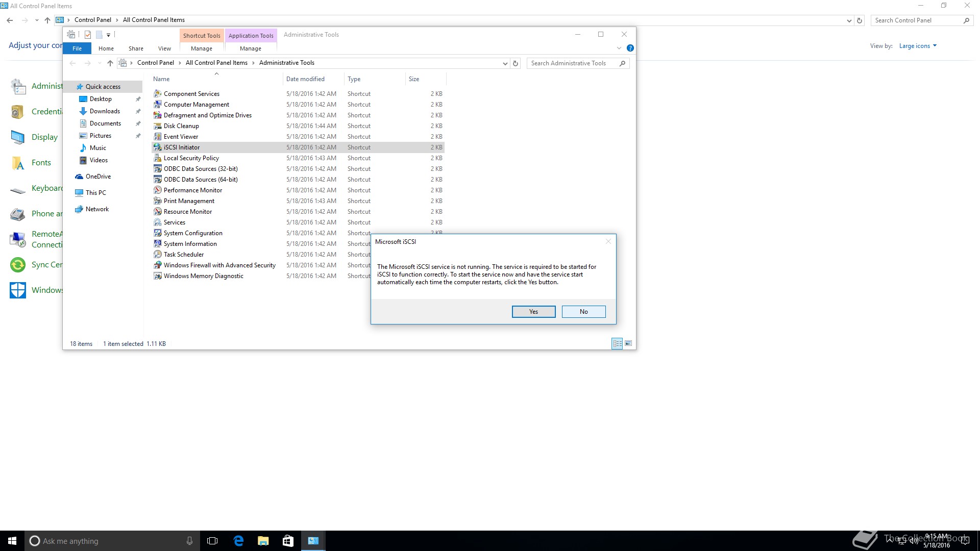Expand the All Control Panel Items breadcrumb chevron
This screenshot has width=980, height=551.
253,63
